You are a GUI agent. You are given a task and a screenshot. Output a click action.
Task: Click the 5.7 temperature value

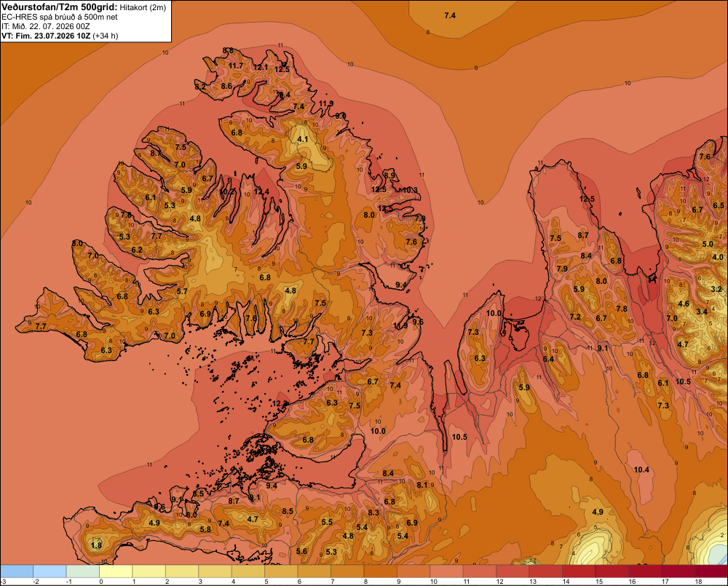click(182, 292)
